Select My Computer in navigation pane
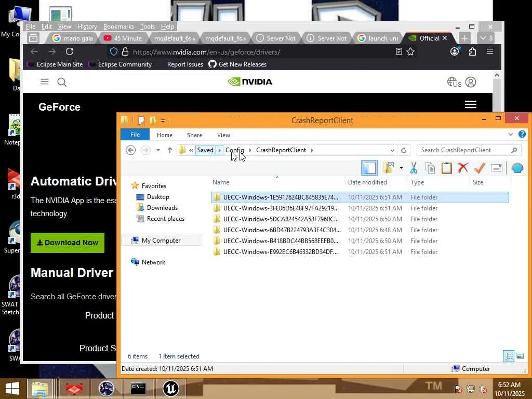 pyautogui.click(x=161, y=240)
